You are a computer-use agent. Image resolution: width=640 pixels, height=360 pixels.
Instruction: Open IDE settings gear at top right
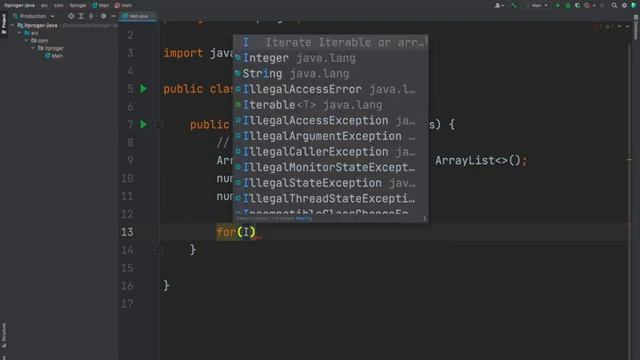(624, 5)
